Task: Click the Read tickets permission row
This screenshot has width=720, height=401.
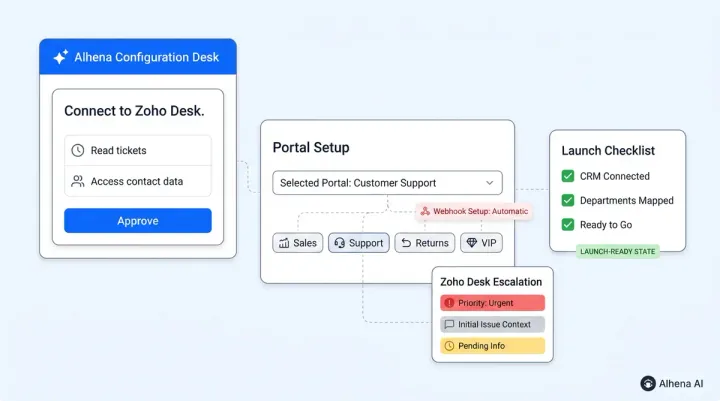Action: pos(138,150)
